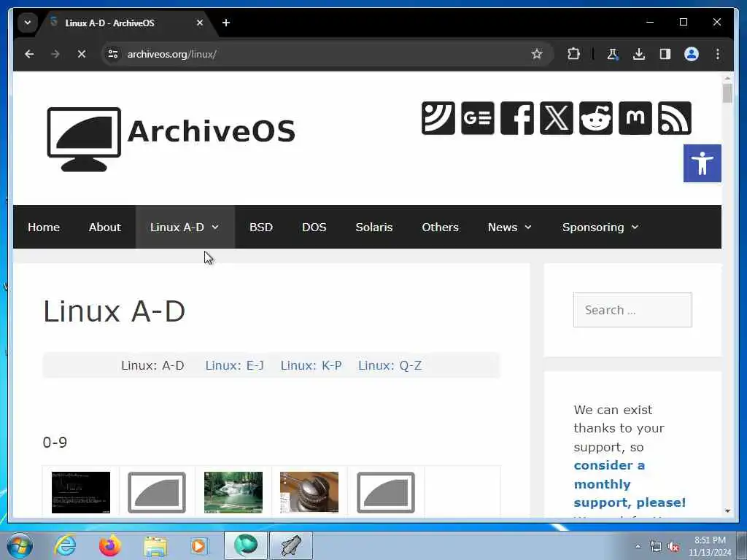Close the Linux A-D ArchiveOS tab
Screen dimensions: 747x560
pos(200,23)
